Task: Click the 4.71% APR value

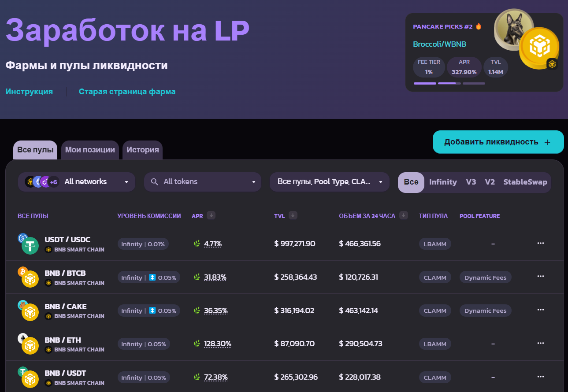Action: pyautogui.click(x=213, y=244)
